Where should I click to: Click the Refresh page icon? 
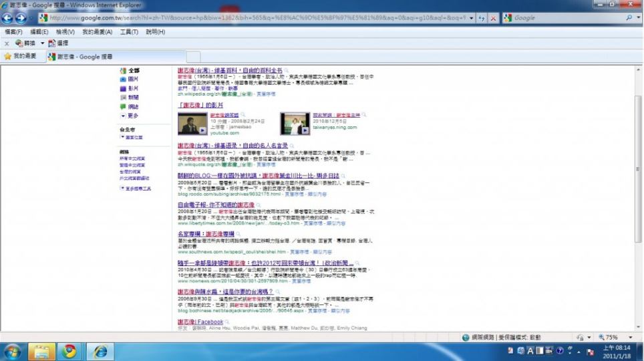pyautogui.click(x=482, y=18)
